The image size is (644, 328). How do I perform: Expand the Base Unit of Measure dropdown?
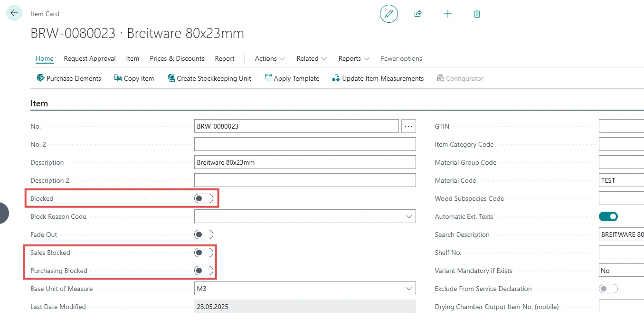coord(409,289)
